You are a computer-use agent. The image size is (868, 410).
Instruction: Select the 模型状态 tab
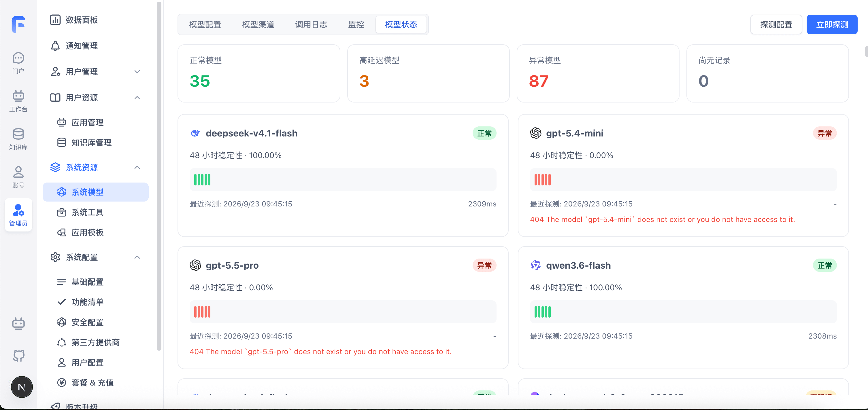(401, 24)
